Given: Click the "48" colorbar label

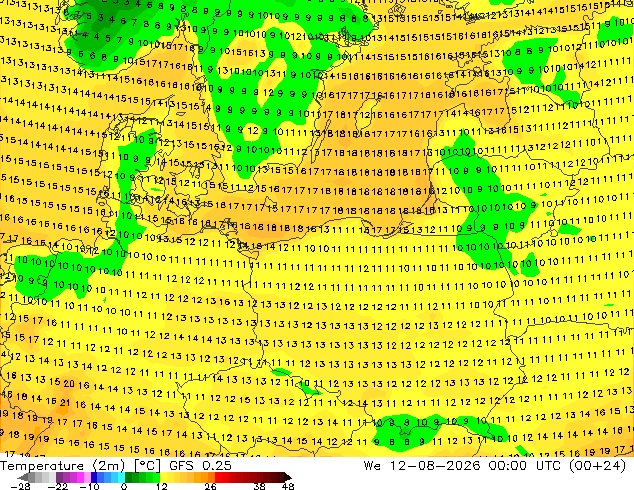Looking at the screenshot, I should click(288, 486).
